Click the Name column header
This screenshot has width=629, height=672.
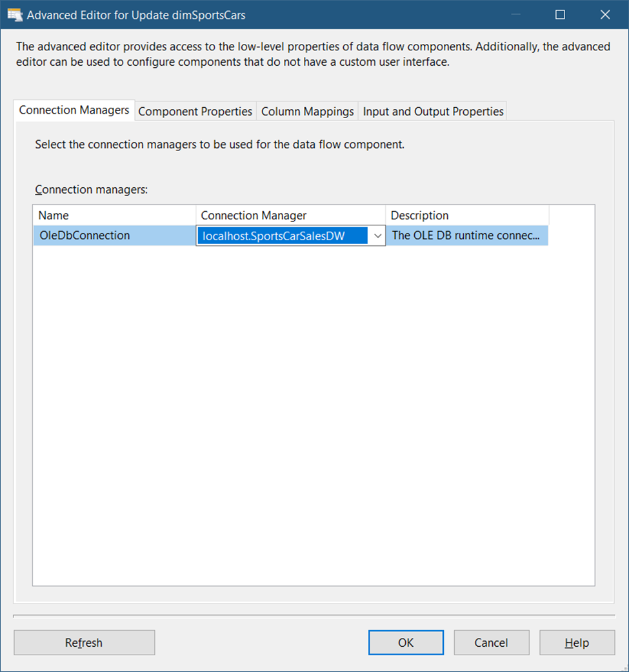(x=114, y=215)
